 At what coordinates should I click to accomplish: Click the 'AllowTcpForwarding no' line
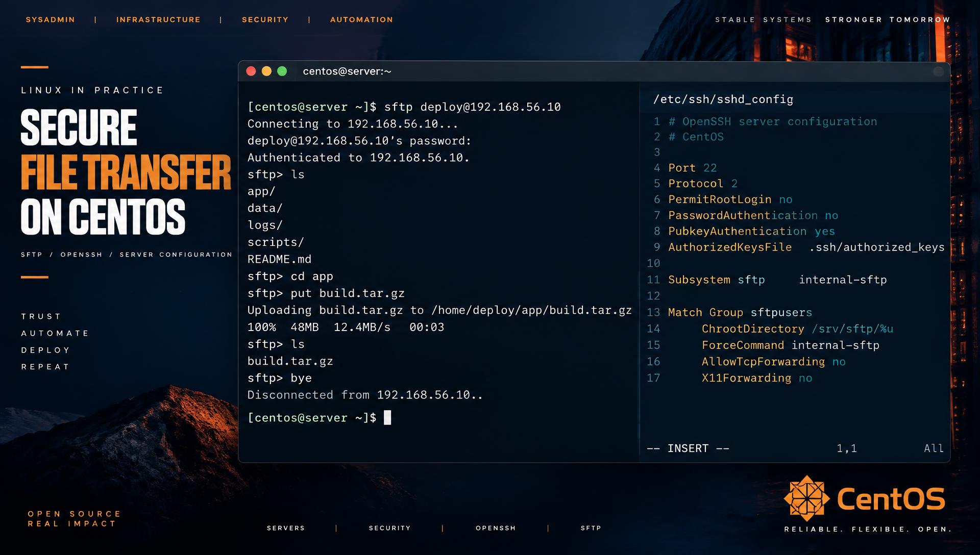click(x=773, y=362)
